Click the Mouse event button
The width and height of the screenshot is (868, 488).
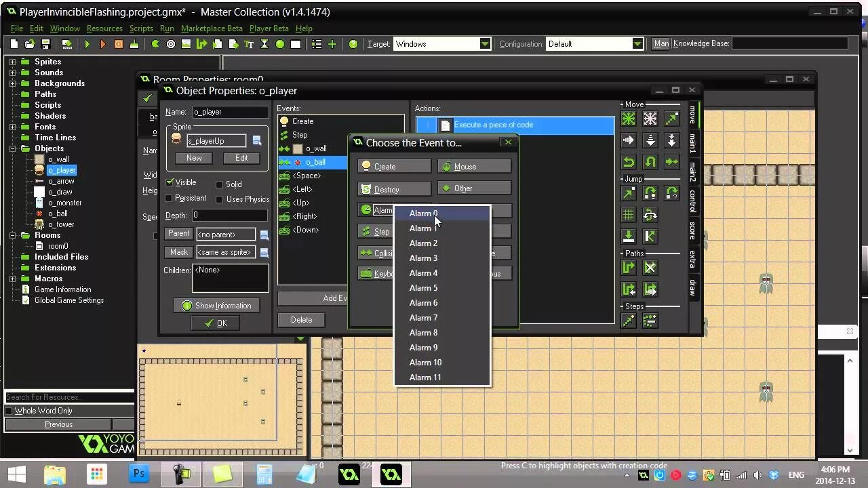[474, 167]
